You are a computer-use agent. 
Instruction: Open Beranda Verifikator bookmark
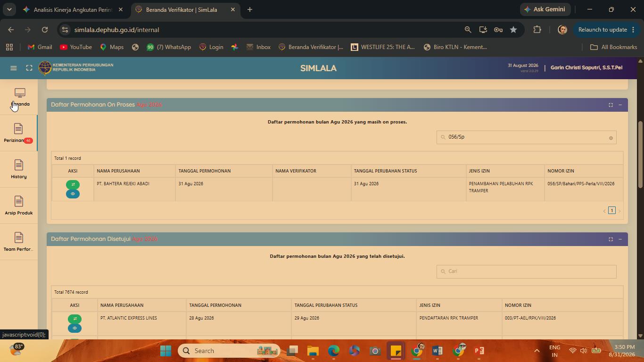pyautogui.click(x=311, y=47)
